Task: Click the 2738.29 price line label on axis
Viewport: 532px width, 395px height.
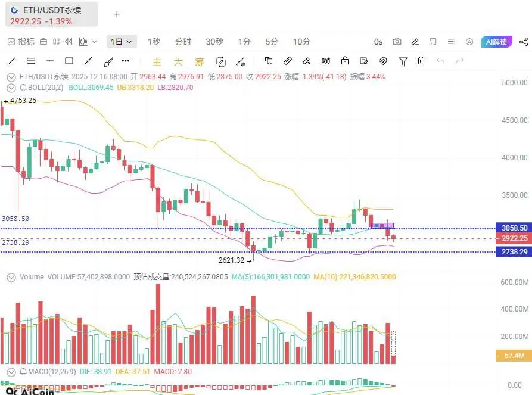Action: (514, 252)
